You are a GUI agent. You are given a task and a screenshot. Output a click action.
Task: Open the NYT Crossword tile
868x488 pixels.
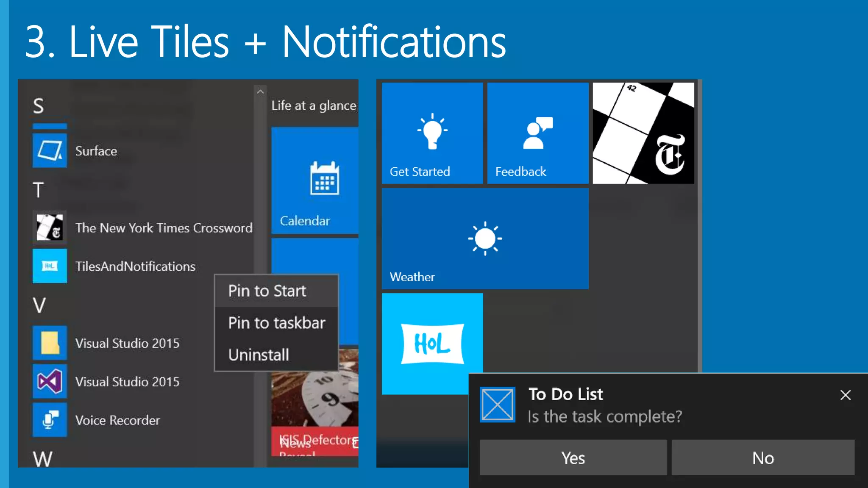click(643, 133)
